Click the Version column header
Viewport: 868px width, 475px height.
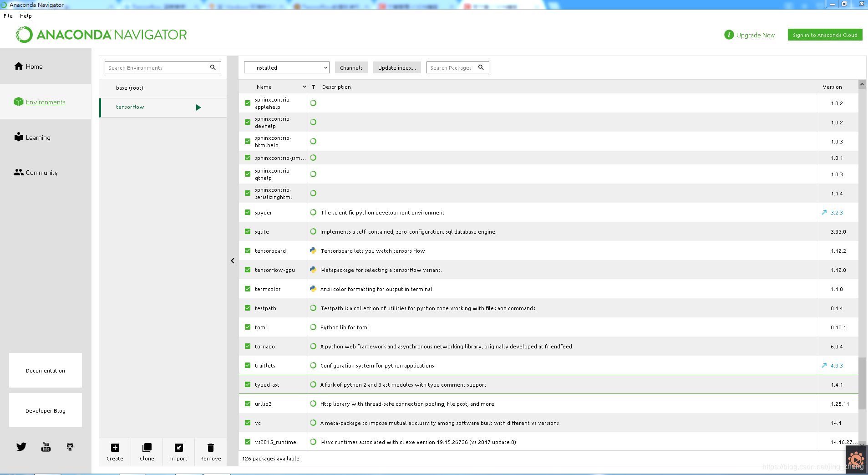click(832, 87)
